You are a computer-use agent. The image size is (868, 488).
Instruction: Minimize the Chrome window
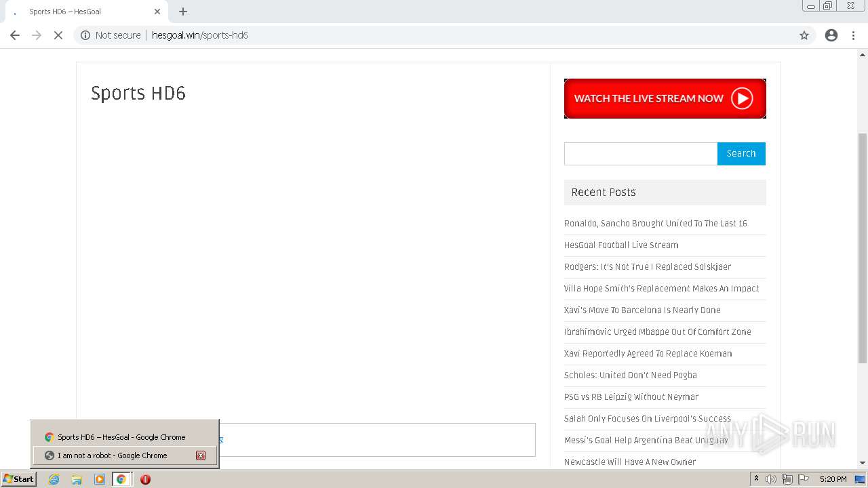811,6
